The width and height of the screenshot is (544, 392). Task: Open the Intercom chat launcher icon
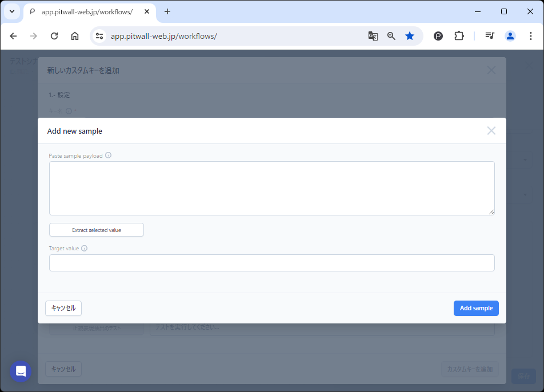[x=21, y=371]
